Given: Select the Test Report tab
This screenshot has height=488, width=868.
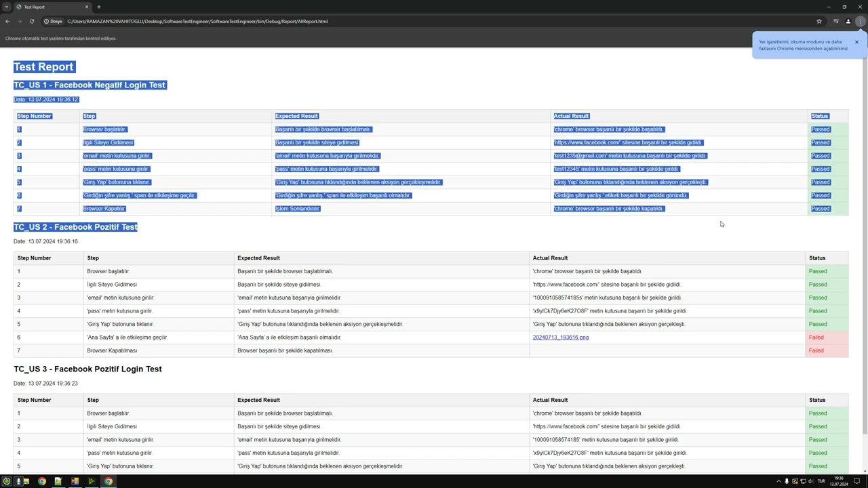Looking at the screenshot, I should tap(53, 7).
